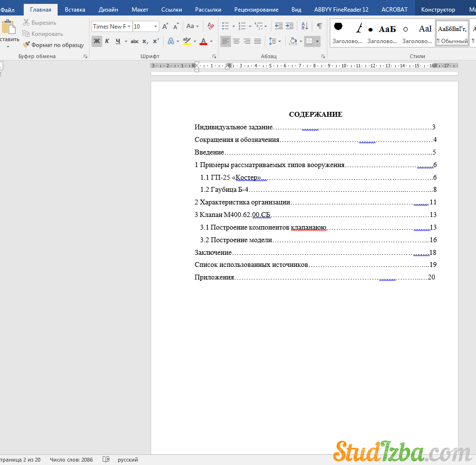Apply justified text alignment
The image size is (476, 465).
pos(258,41)
